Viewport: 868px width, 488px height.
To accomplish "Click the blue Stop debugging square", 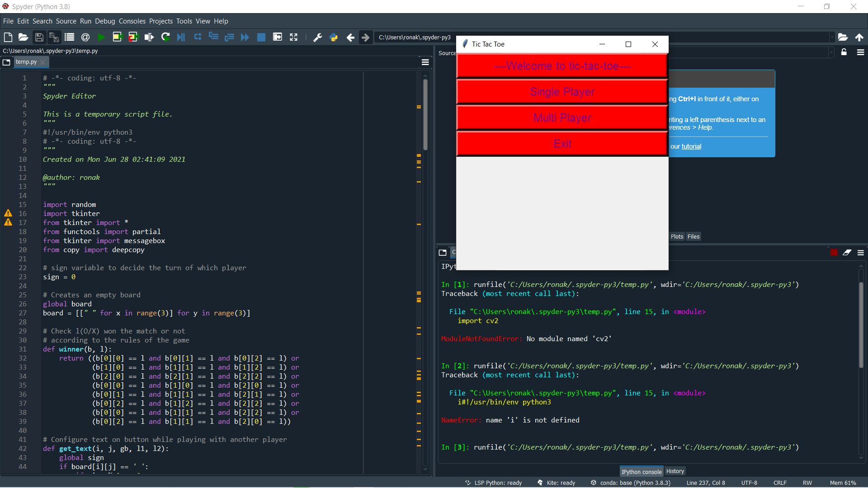I will click(261, 38).
